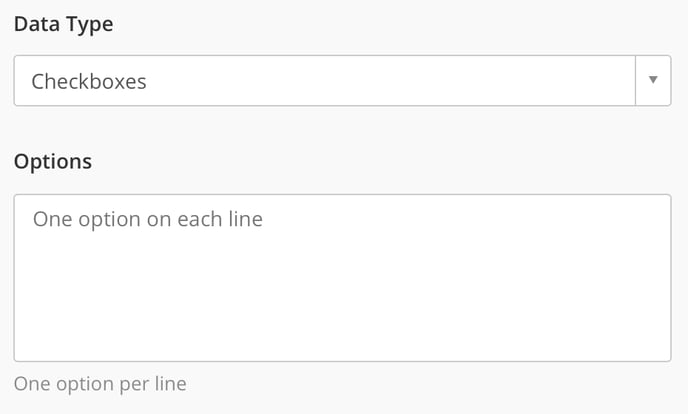Click the Options label
Viewport: 688px width, 414px height.
click(52, 161)
